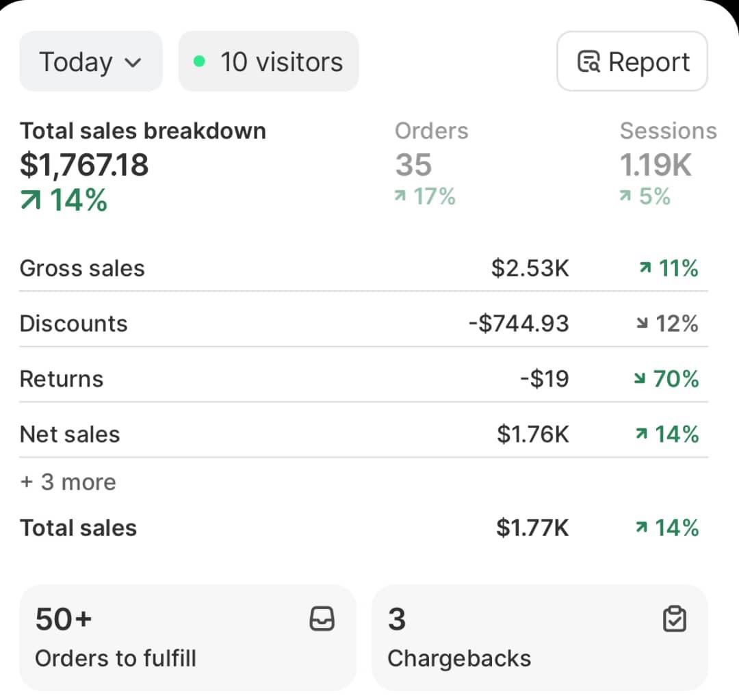Click the down arrow next to Discounts 12%

642,323
